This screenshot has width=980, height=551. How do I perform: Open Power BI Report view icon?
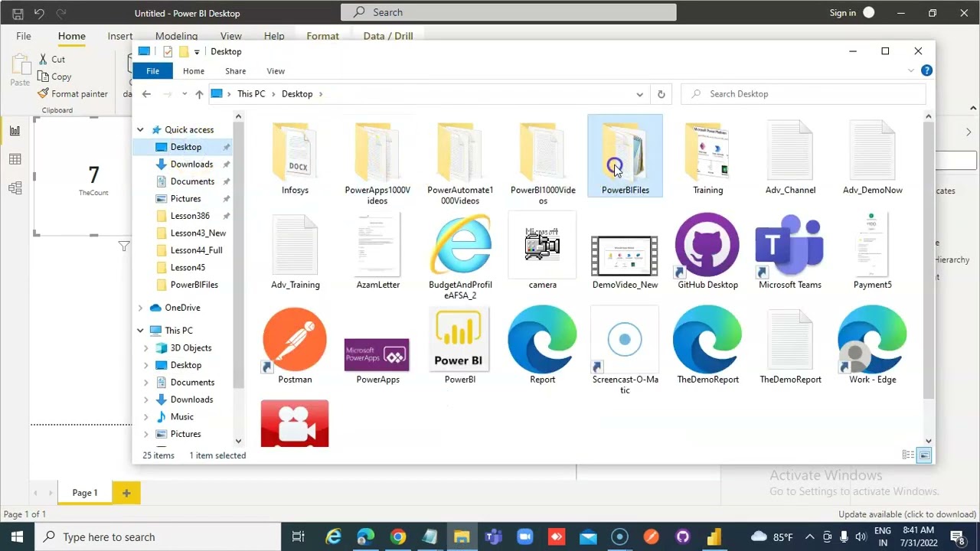coord(15,131)
